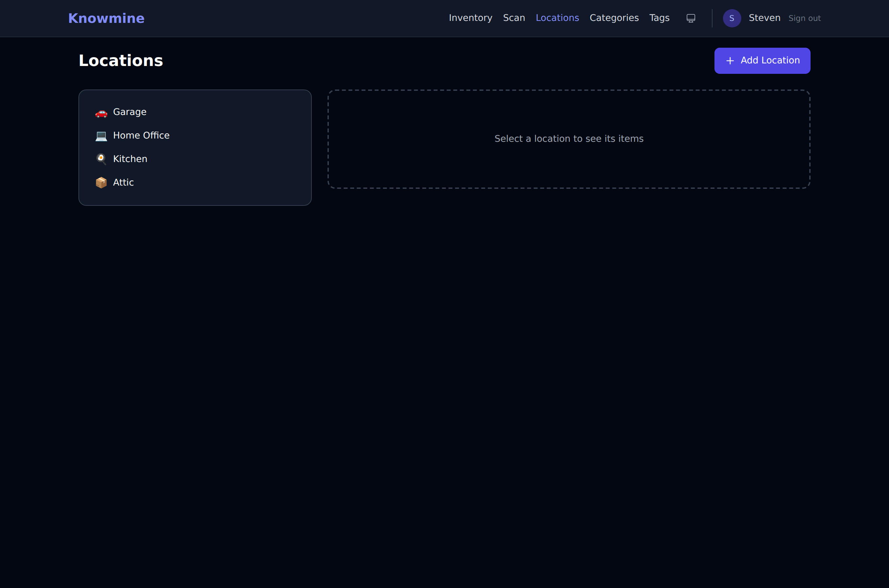
Task: Click the box Attic icon
Action: pyautogui.click(x=101, y=183)
